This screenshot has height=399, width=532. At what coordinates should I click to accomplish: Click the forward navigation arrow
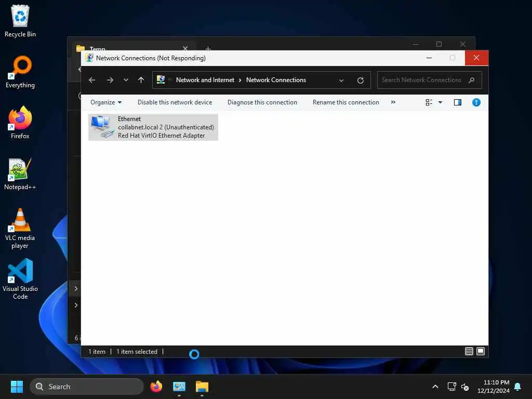click(x=110, y=80)
